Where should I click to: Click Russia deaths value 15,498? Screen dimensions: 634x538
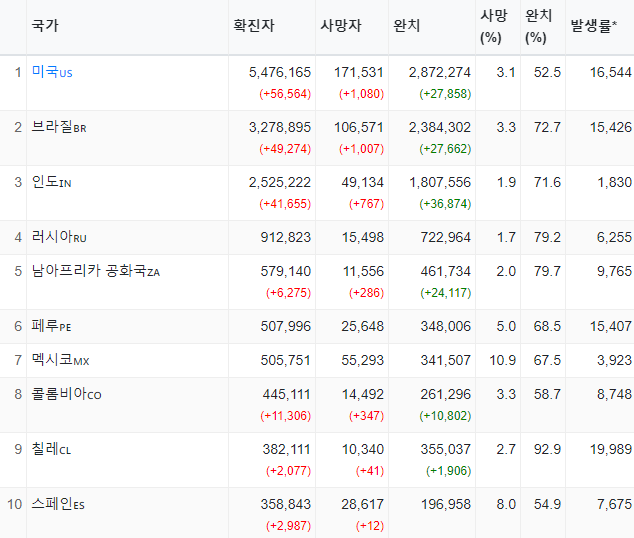pos(363,237)
